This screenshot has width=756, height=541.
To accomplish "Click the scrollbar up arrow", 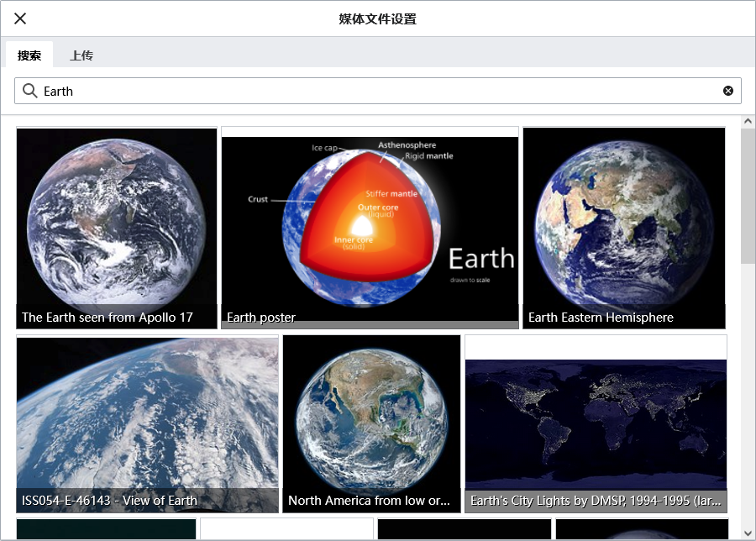I will (748, 123).
